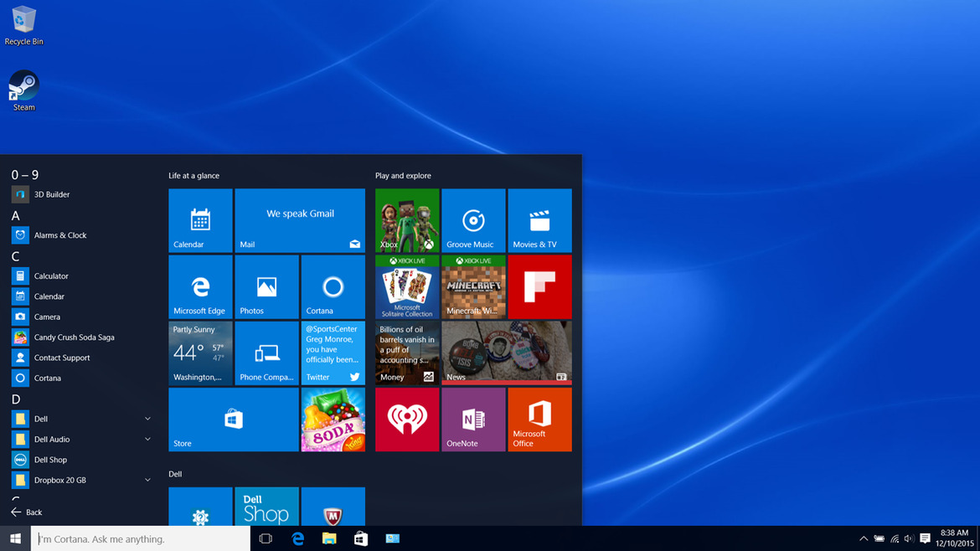Click the taskbar clock showing 8:38 AM
980x551 pixels.
[954, 538]
